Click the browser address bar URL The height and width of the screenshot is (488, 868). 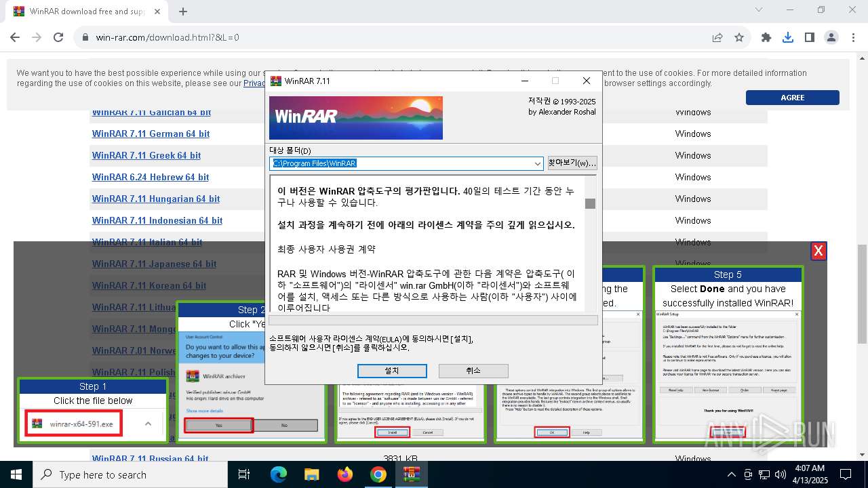[167, 38]
